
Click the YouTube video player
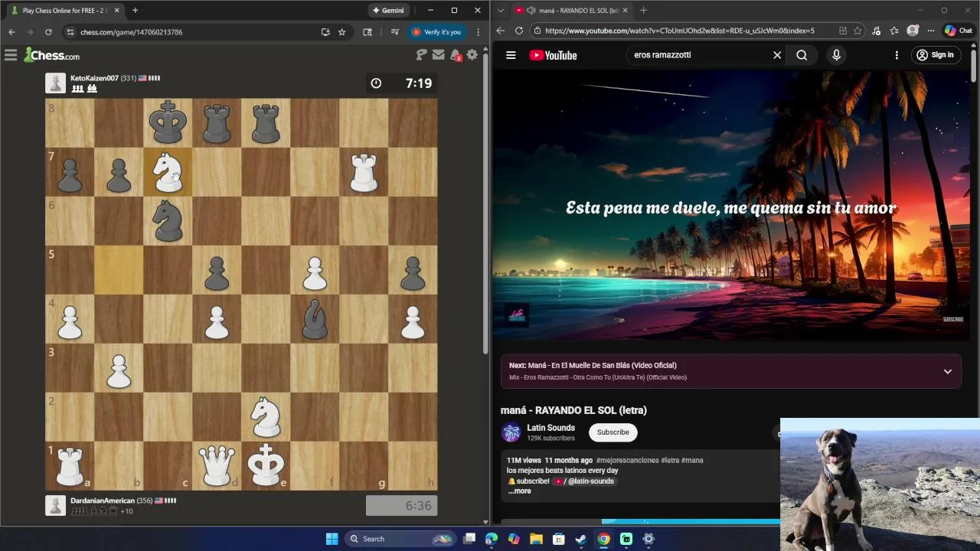(x=731, y=205)
